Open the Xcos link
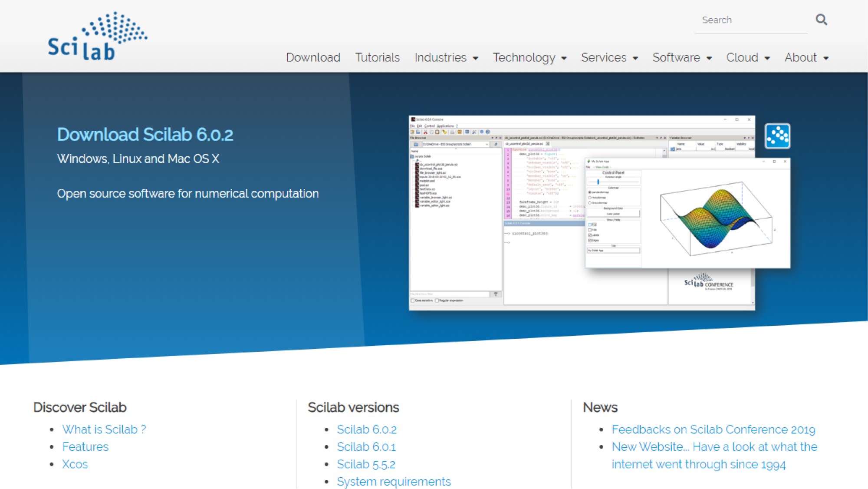This screenshot has height=489, width=868. [x=75, y=464]
